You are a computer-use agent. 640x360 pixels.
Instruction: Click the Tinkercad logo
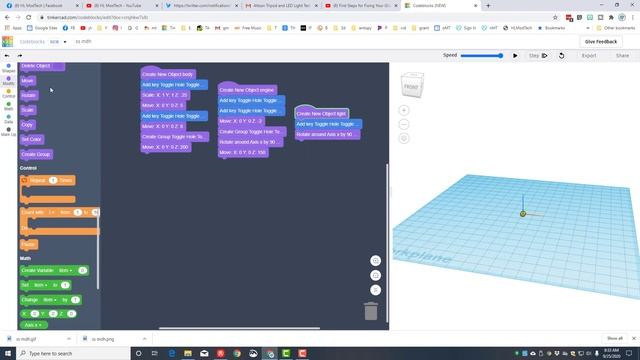pos(7,42)
